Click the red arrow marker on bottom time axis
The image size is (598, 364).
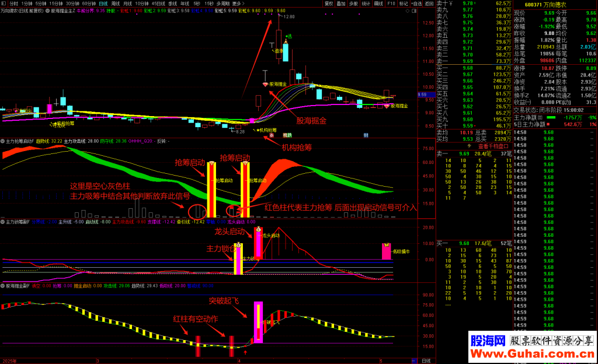245,352
